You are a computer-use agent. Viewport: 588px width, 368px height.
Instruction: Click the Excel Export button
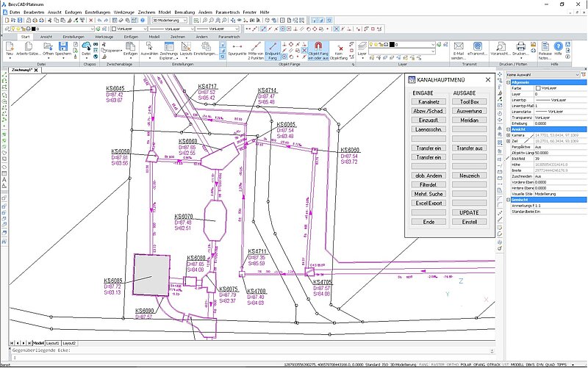(x=428, y=202)
